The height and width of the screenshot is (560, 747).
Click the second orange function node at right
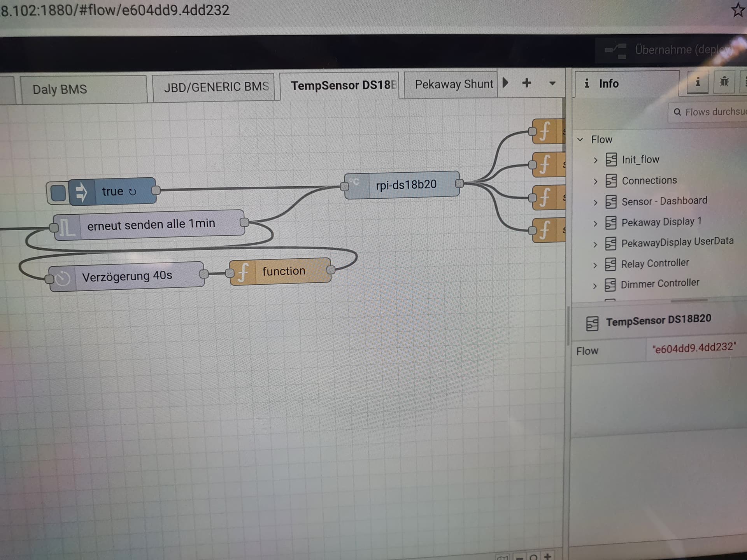click(549, 164)
